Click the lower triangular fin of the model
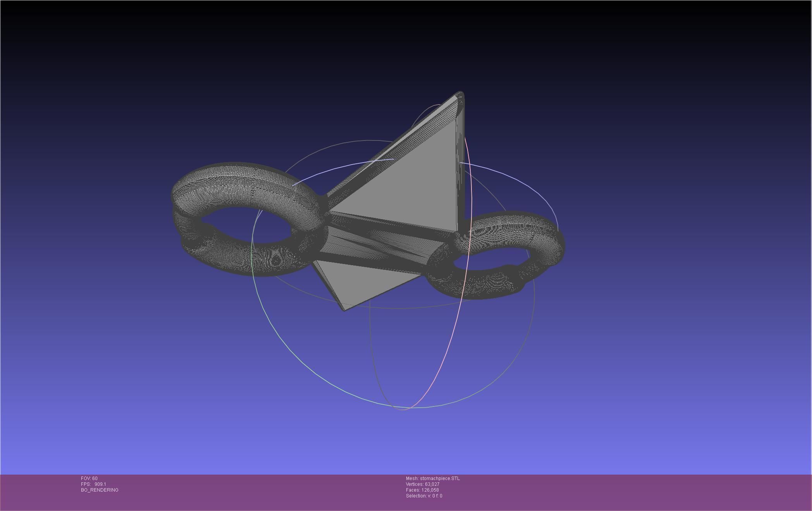The height and width of the screenshot is (511, 812). tap(360, 283)
